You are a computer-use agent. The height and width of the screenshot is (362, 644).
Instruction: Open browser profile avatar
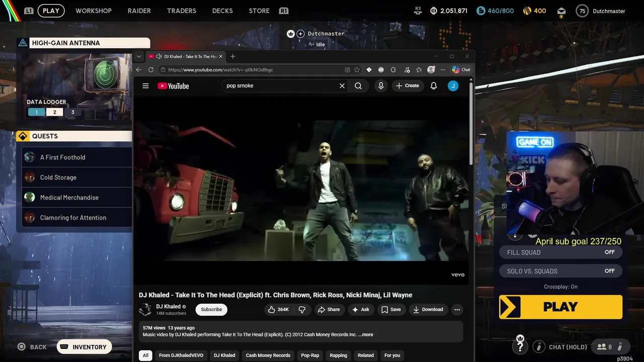(431, 70)
